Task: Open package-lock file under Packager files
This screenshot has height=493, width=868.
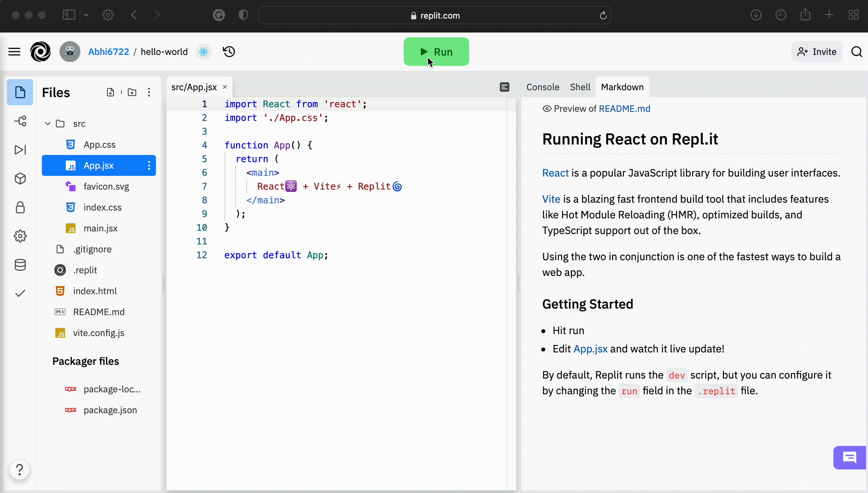Action: (x=99, y=389)
